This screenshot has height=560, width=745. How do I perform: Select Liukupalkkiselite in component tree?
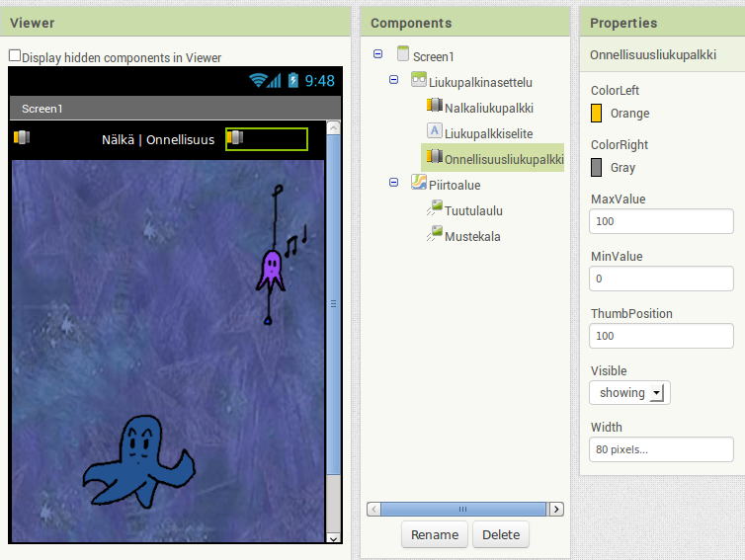[x=488, y=134]
